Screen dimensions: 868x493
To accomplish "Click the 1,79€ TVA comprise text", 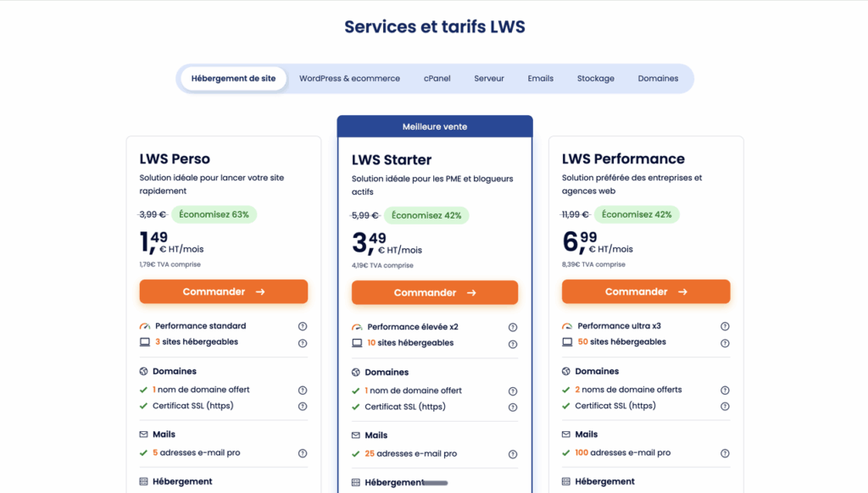I will click(170, 264).
